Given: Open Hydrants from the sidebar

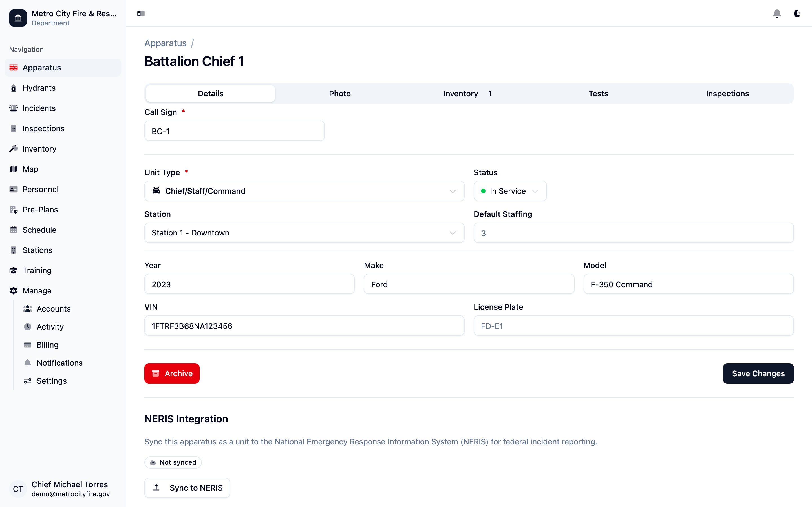Looking at the screenshot, I should tap(39, 88).
